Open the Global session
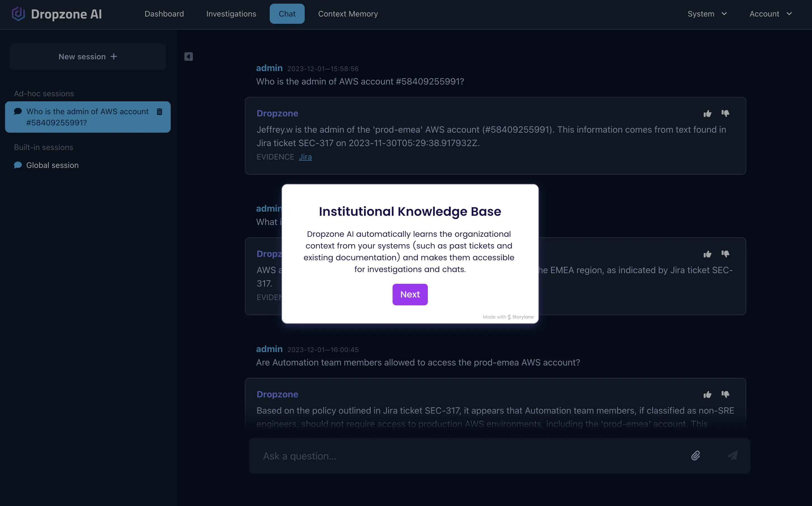The width and height of the screenshot is (812, 506). point(52,165)
